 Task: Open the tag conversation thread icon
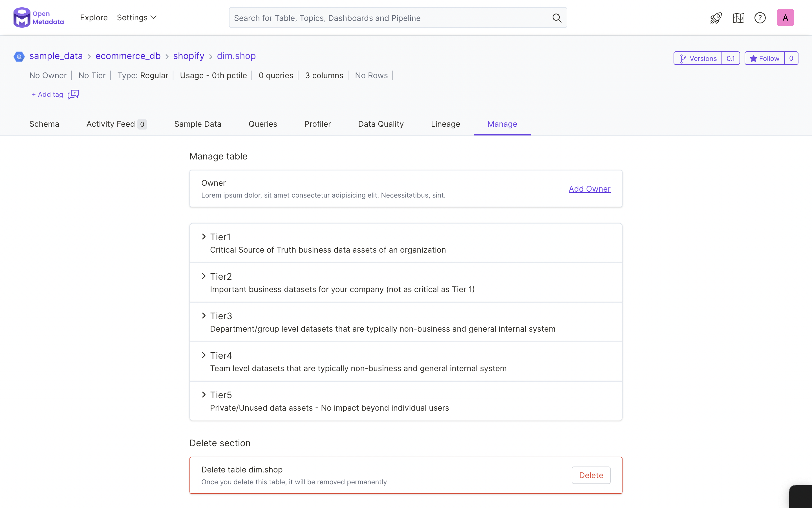73,95
